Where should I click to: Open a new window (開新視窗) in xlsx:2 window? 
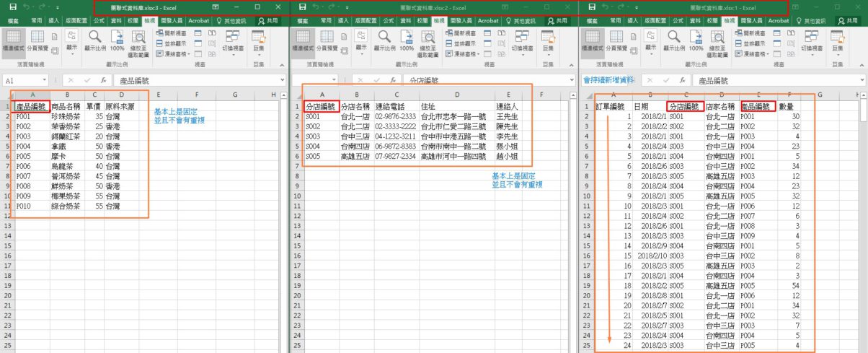pos(462,33)
